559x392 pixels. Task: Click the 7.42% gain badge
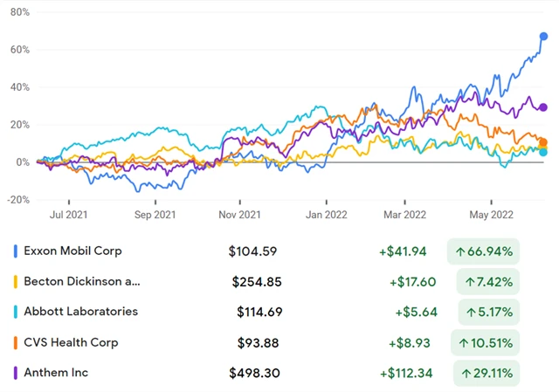coord(487,282)
